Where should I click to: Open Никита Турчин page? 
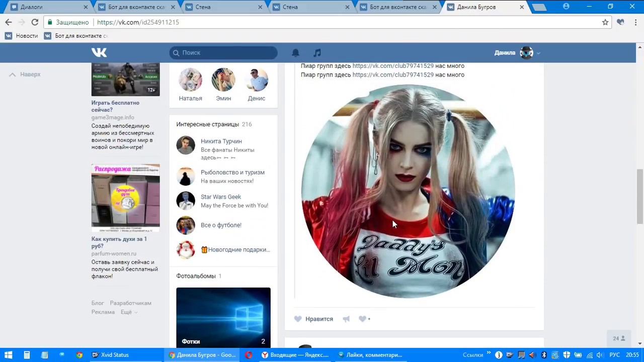click(x=221, y=141)
